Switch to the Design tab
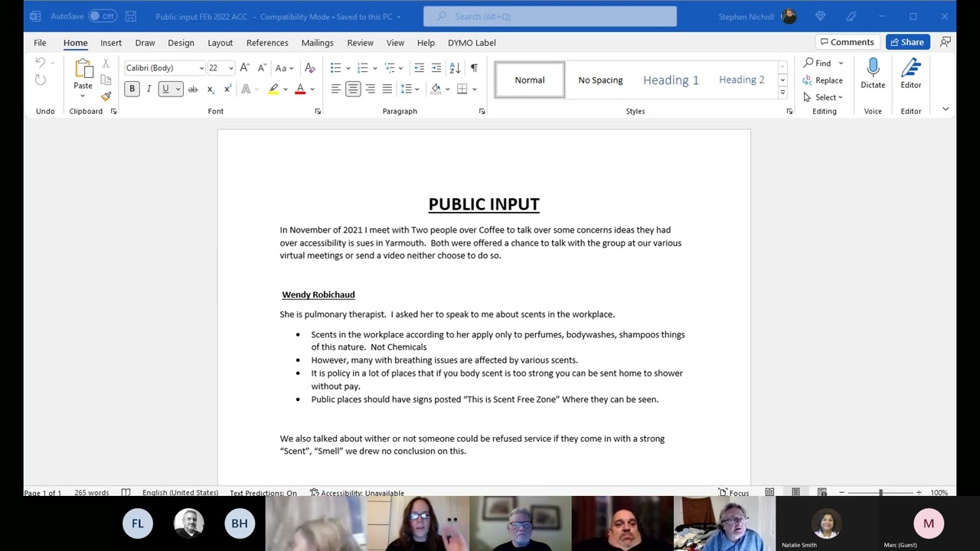980x551 pixels. pyautogui.click(x=181, y=43)
